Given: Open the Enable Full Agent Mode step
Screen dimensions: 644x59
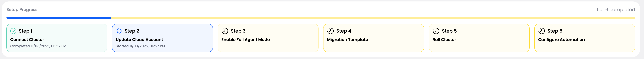Looking at the screenshot, I should point(245,40).
